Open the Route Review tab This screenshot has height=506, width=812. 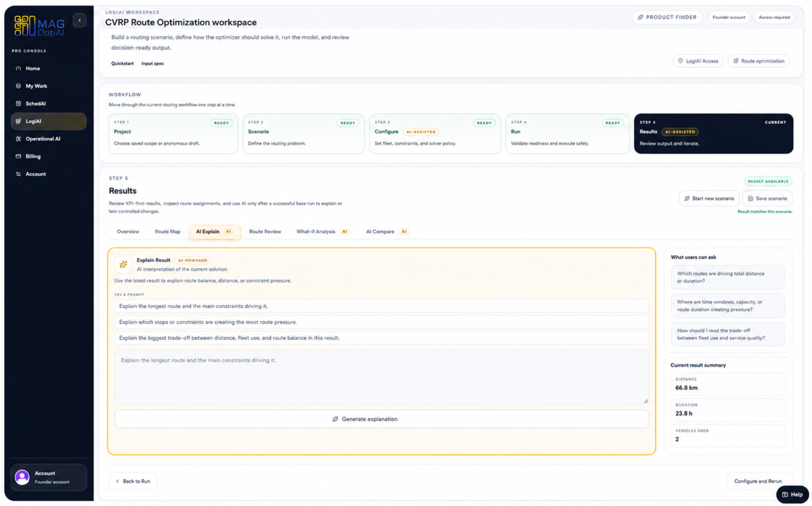click(x=265, y=231)
